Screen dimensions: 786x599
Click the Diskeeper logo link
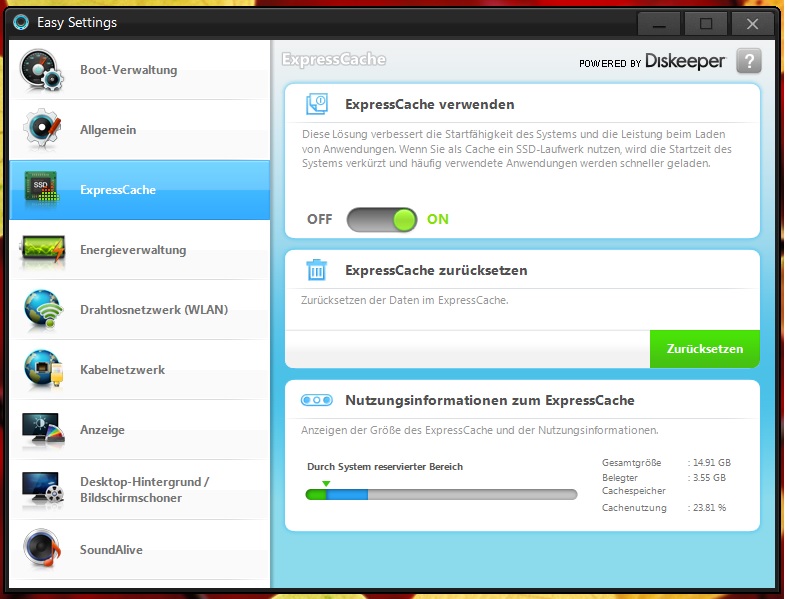click(685, 61)
